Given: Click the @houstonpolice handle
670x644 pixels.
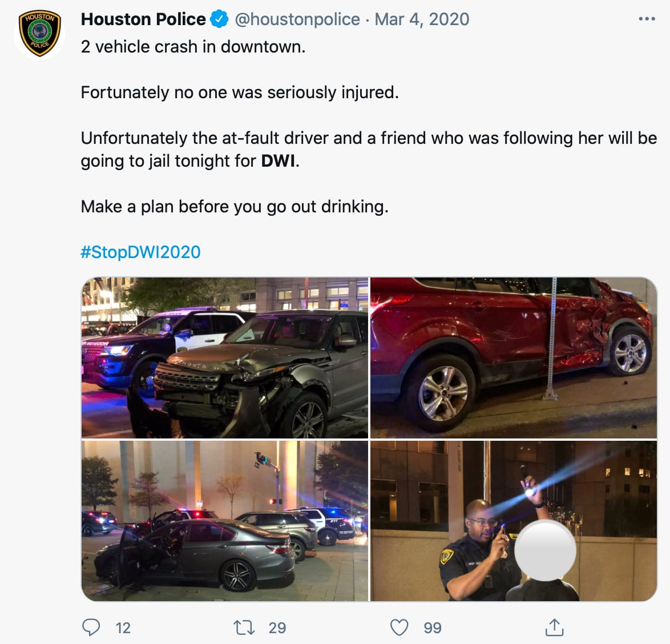Looking at the screenshot, I should (x=297, y=19).
